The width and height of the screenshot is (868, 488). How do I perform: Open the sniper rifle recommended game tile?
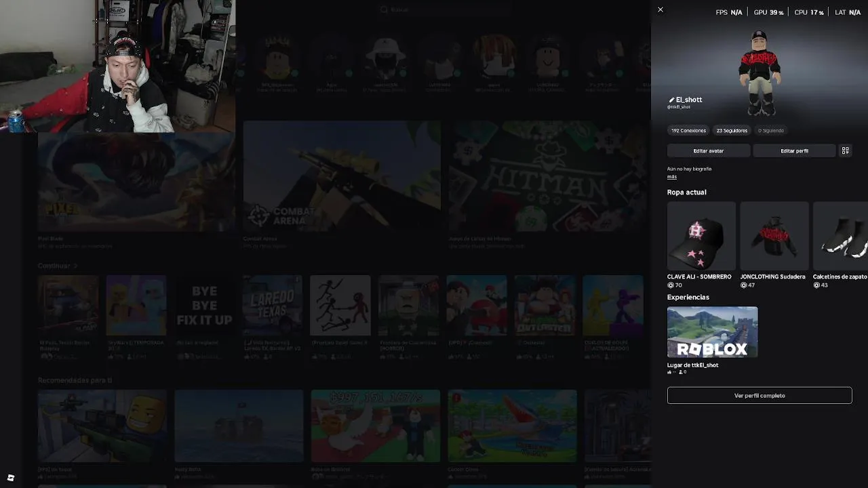[102, 426]
